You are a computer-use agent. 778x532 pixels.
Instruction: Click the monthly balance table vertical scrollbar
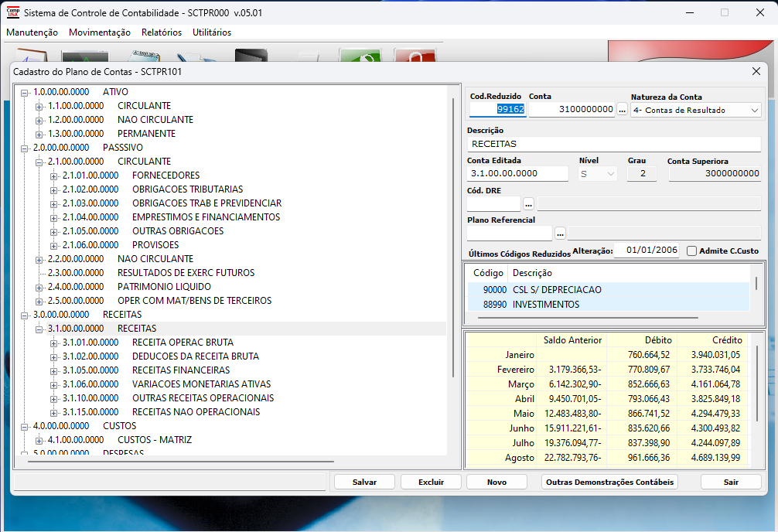756,384
